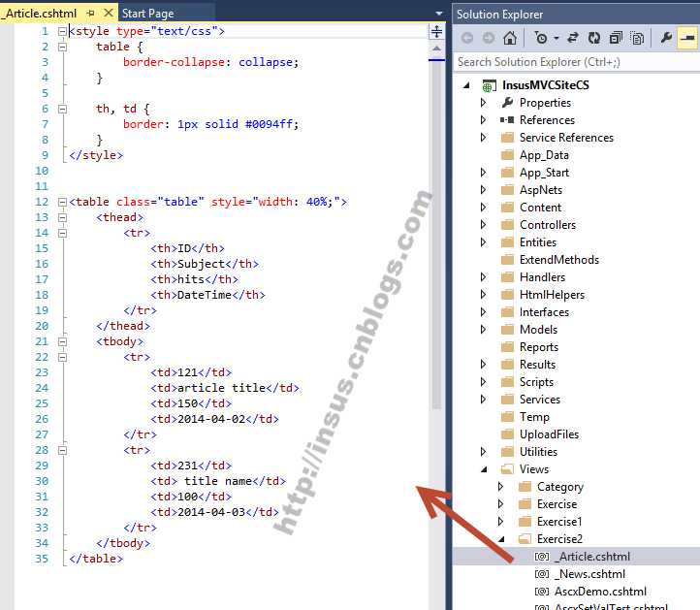Toggle Preview Selected Items button
Viewport: 700px width, 610px height.
point(687,38)
